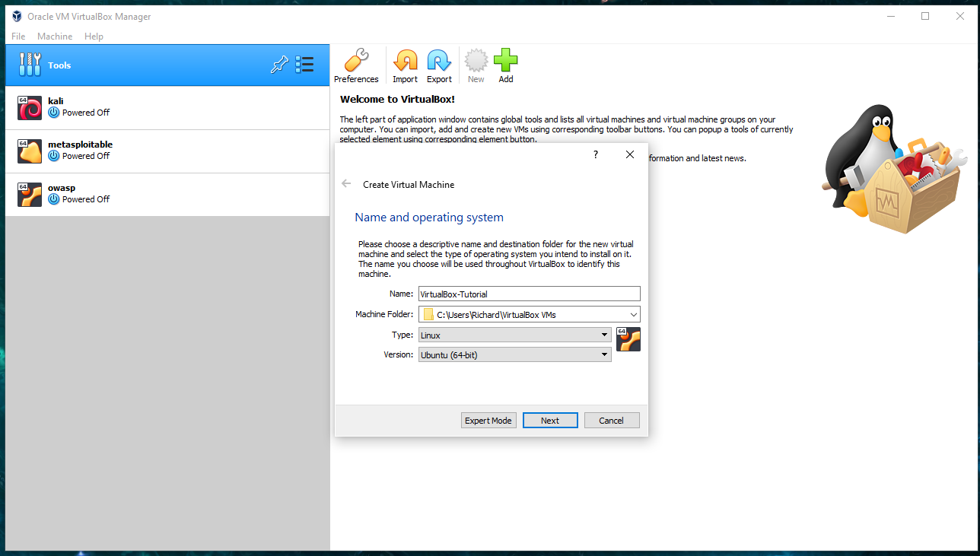
Task: Close the Create Virtual Machine dialog
Action: point(629,154)
